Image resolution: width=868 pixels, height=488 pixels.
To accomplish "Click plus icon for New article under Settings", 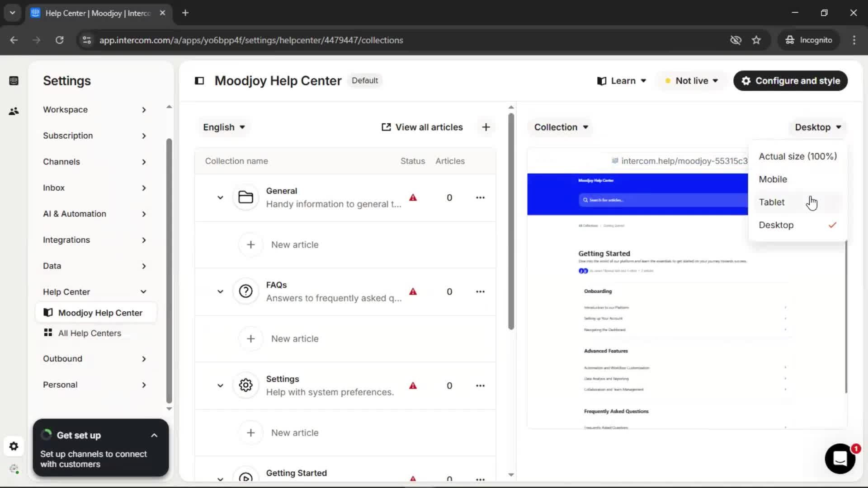I will point(251,432).
